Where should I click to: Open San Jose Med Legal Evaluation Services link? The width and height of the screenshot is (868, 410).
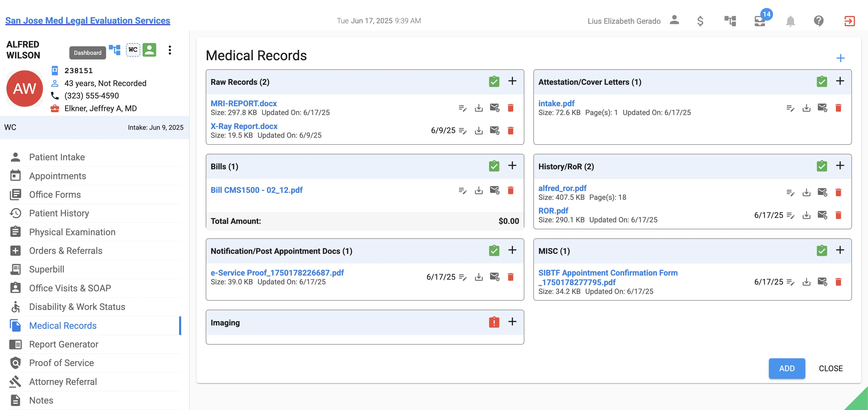tap(88, 20)
